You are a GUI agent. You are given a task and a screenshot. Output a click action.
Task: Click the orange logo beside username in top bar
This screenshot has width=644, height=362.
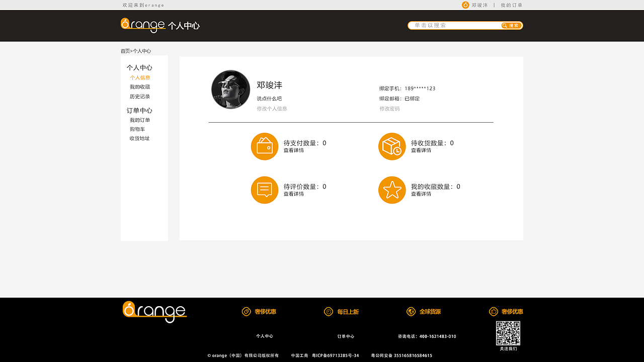pyautogui.click(x=463, y=6)
